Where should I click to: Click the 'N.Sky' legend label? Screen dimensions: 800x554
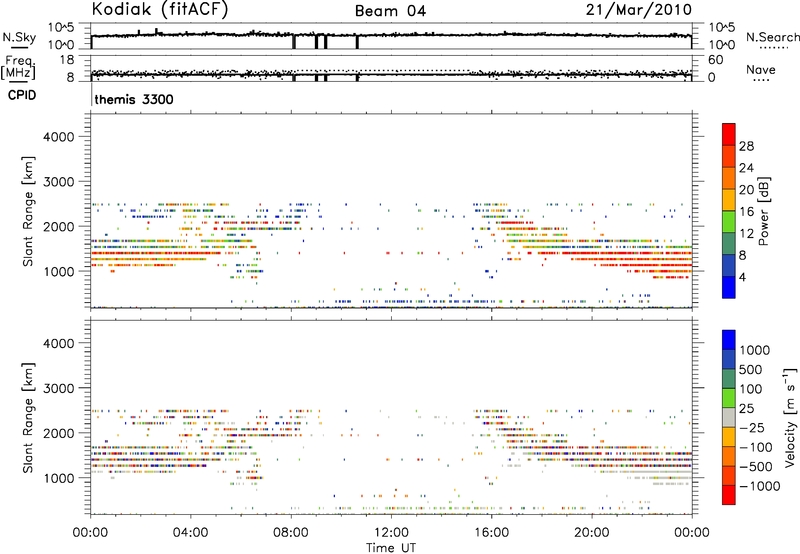pos(19,37)
